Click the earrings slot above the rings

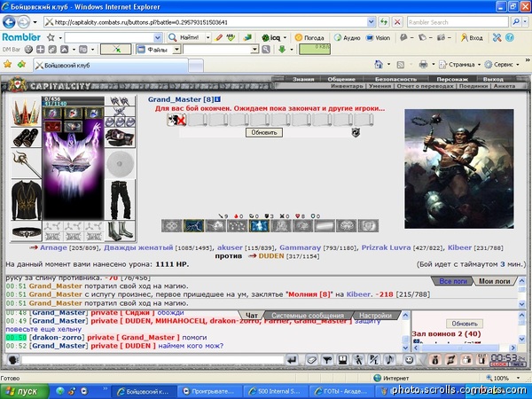click(120, 101)
